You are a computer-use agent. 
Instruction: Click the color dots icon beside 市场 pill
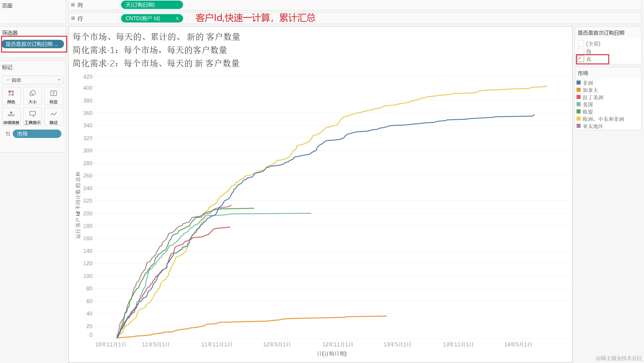click(x=8, y=134)
